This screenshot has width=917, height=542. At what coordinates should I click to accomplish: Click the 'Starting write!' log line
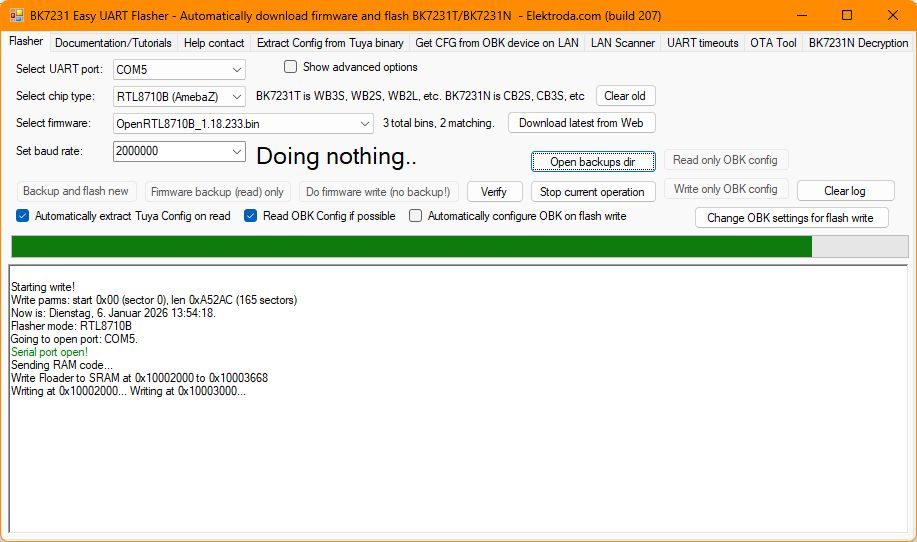click(x=43, y=287)
